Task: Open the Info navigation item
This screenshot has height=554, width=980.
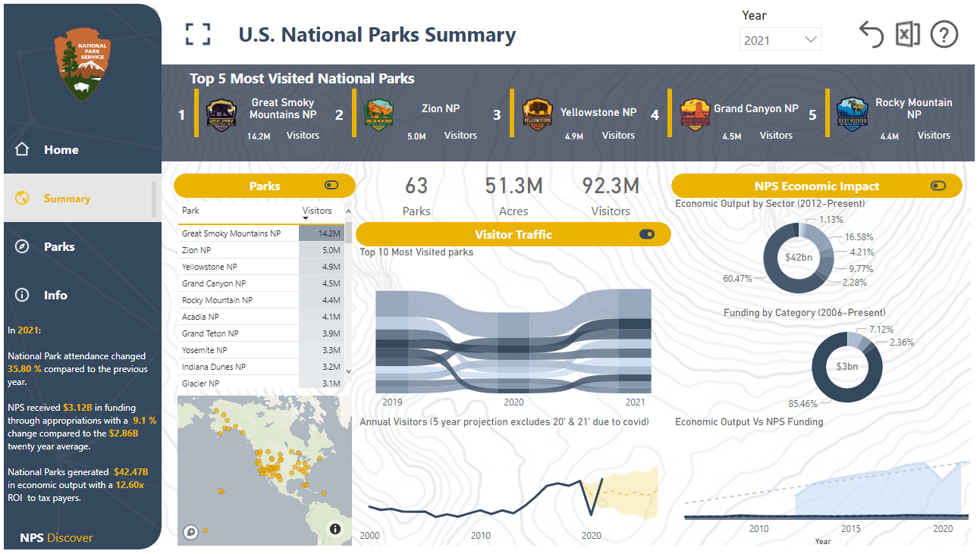Action: (55, 296)
